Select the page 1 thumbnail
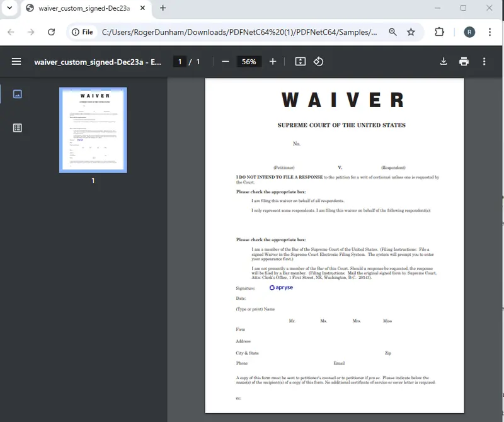 tap(93, 130)
